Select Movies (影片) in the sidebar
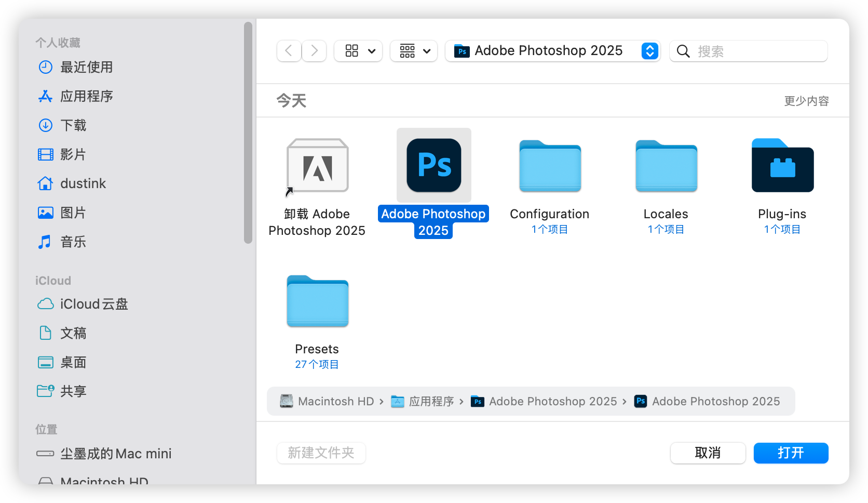 [x=62, y=154]
